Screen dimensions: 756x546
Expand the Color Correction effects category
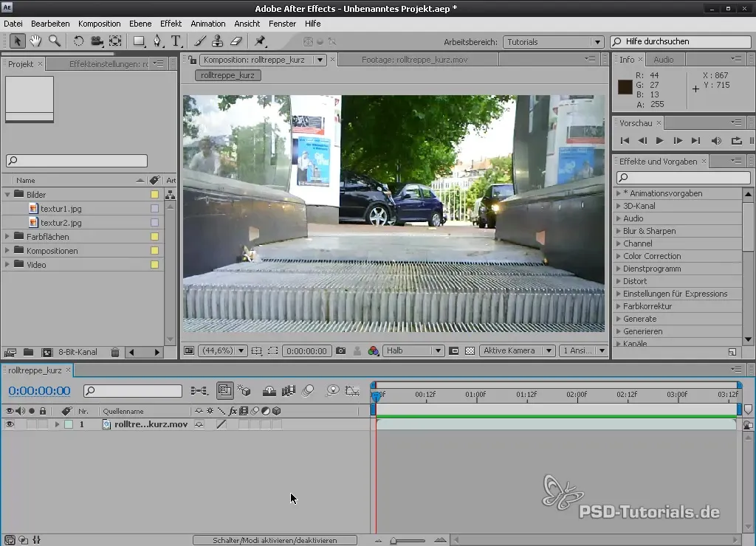click(619, 256)
